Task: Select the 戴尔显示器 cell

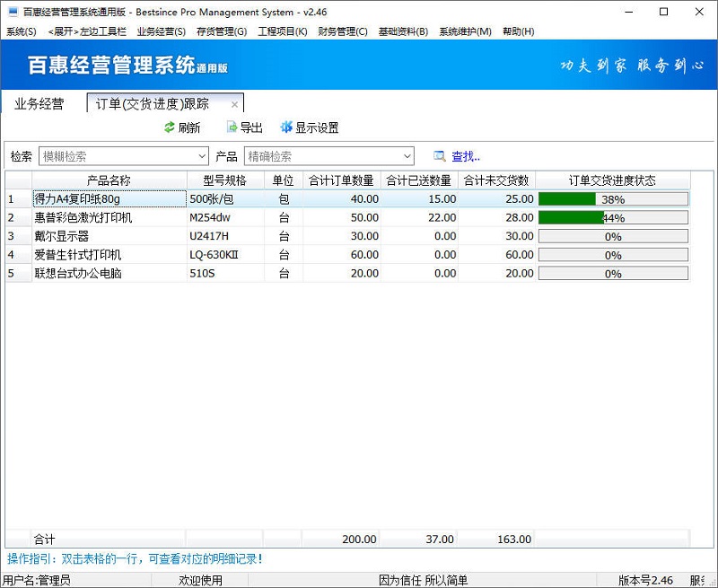Action: point(109,236)
